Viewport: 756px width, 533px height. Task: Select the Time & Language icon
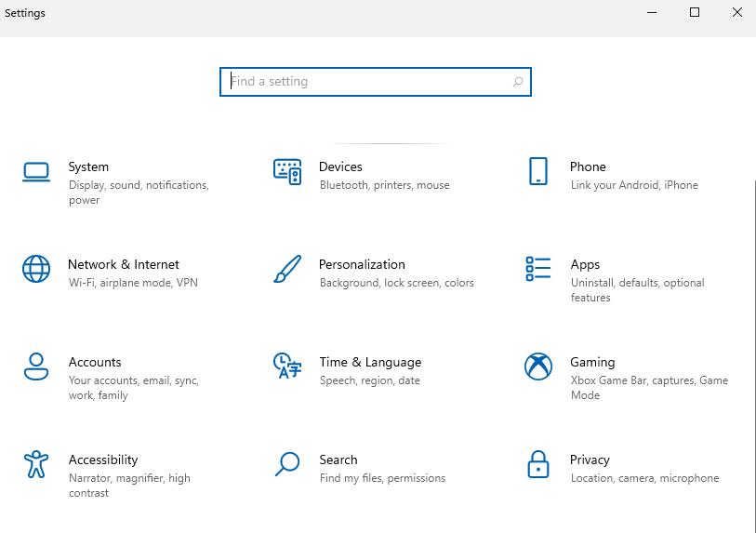(x=287, y=366)
